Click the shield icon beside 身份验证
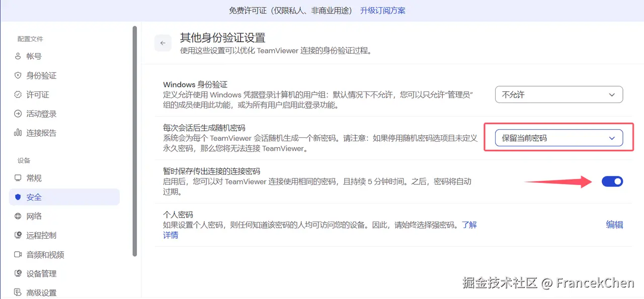Screen dimensions: 644x299 point(18,75)
